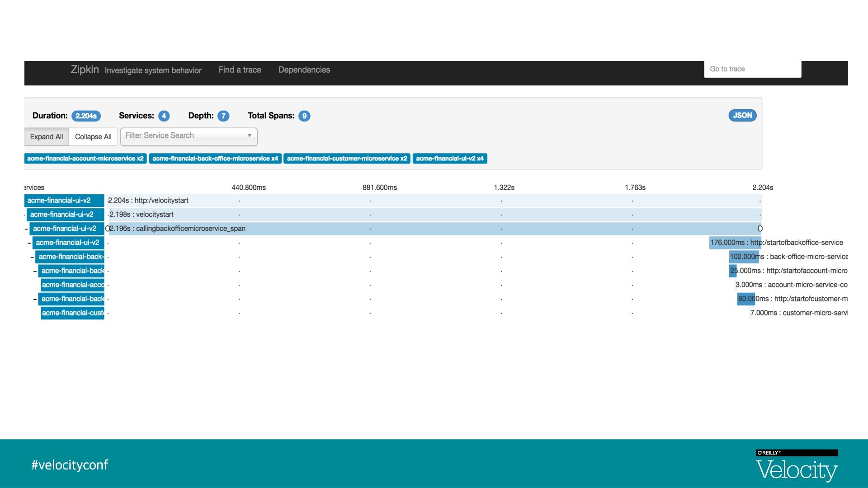Click the 2.204s duration badge
Screen dimensions: 868x488
[86, 116]
